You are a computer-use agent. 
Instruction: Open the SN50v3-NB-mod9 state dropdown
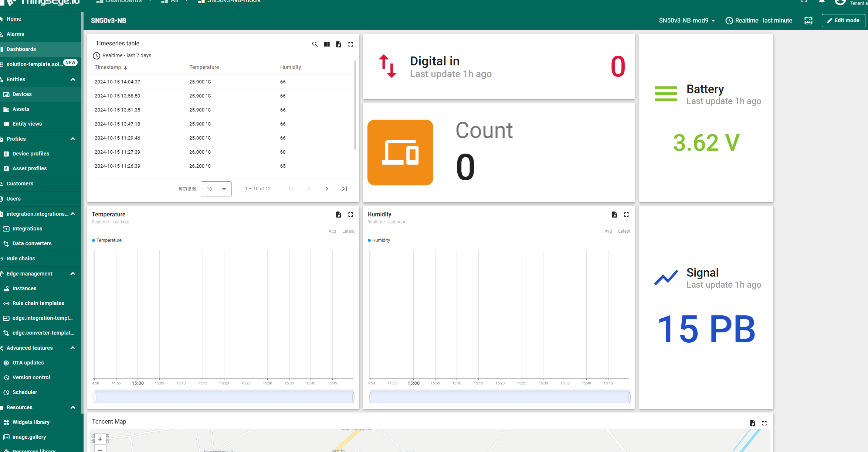[x=686, y=21]
